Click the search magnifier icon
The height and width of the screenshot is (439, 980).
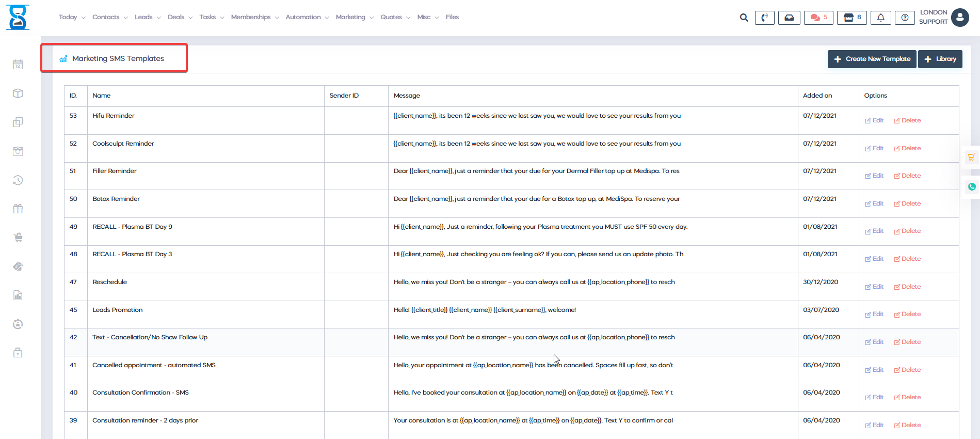coord(744,18)
